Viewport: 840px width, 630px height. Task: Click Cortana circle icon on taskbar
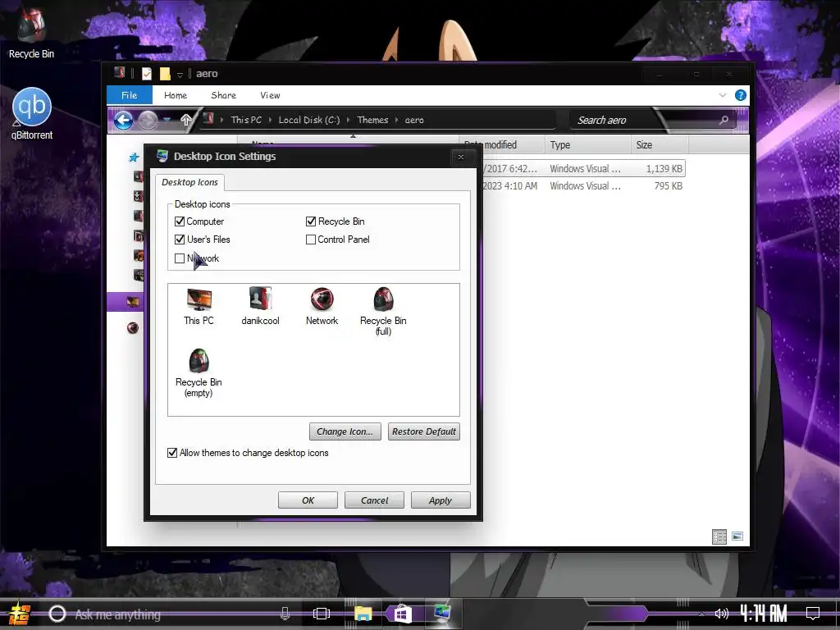[57, 614]
